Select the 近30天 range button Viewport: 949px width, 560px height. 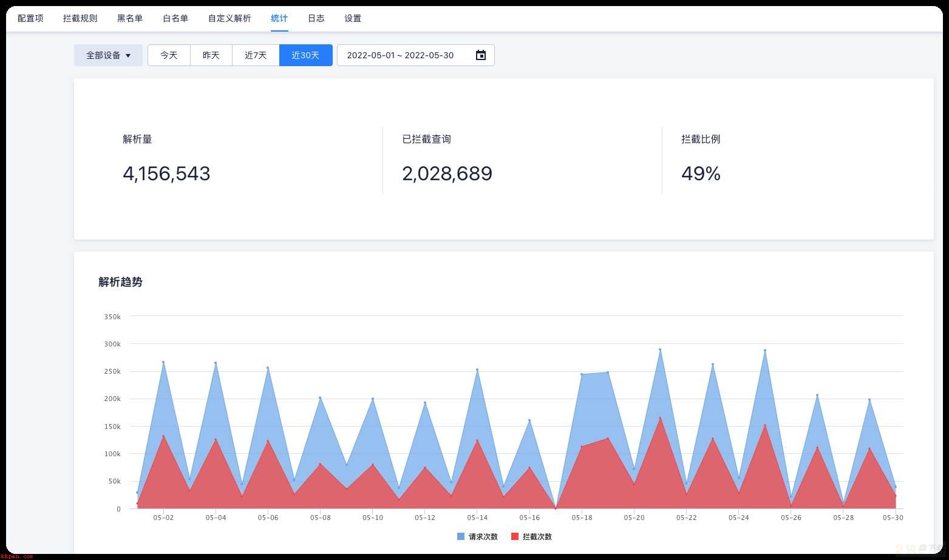pos(305,55)
